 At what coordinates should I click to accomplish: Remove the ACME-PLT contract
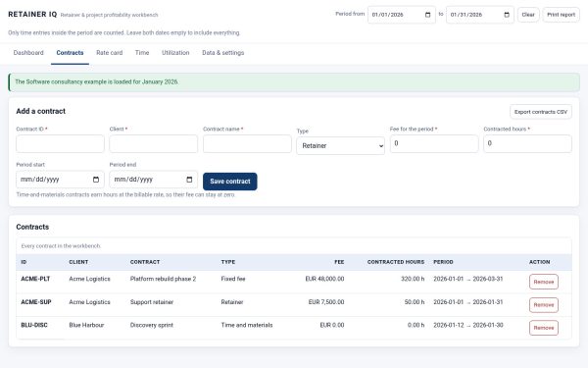click(x=544, y=282)
